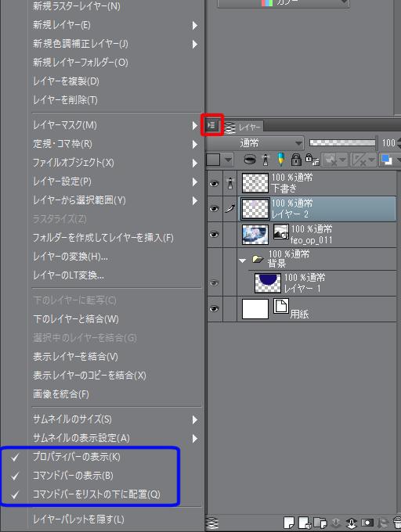Image resolution: width=401 pixels, height=532 pixels.
Task: Click the reference lighthouse icon on 下書き row
Action: click(230, 183)
